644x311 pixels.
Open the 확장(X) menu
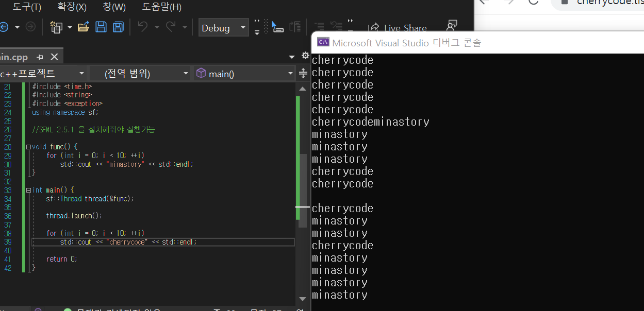click(x=72, y=7)
